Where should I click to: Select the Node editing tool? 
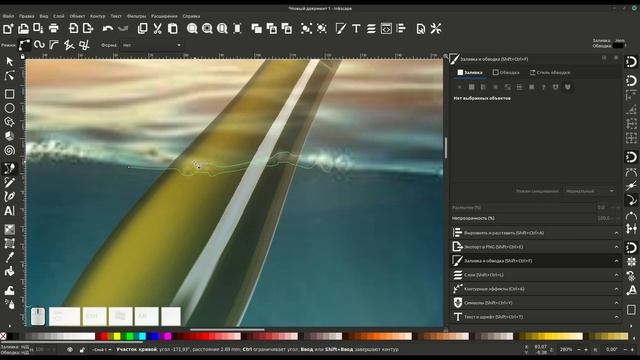point(9,76)
